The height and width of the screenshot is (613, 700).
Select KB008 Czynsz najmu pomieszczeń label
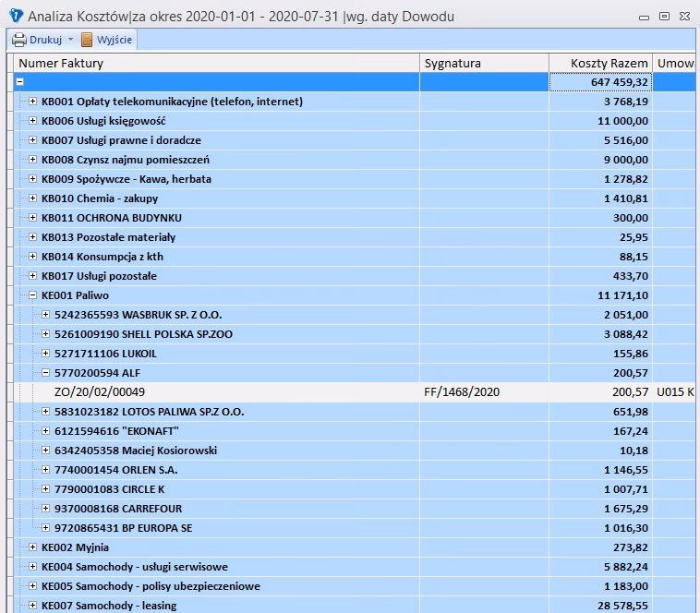coord(125,160)
